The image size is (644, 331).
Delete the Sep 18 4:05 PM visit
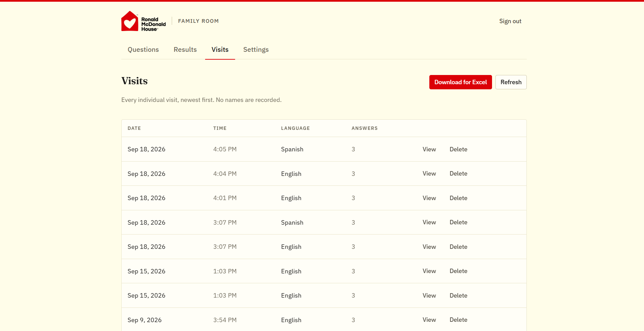(458, 149)
